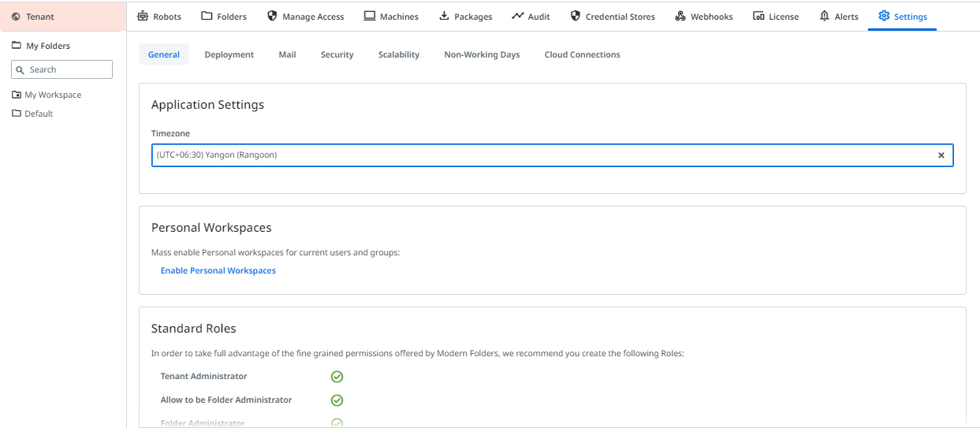The height and width of the screenshot is (428, 980).
Task: Switch to the Deployment settings tab
Action: click(x=229, y=54)
